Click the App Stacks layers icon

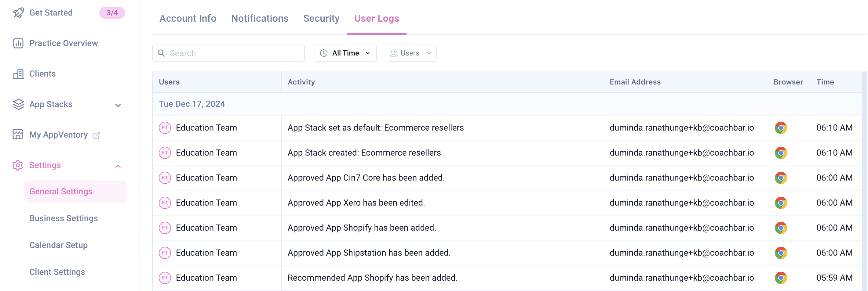18,104
